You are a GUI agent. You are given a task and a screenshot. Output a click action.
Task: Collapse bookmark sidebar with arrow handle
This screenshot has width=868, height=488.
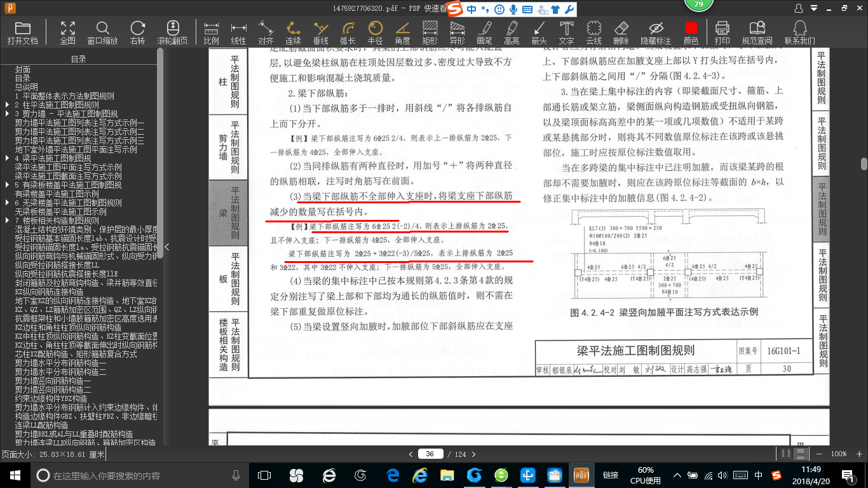point(167,247)
